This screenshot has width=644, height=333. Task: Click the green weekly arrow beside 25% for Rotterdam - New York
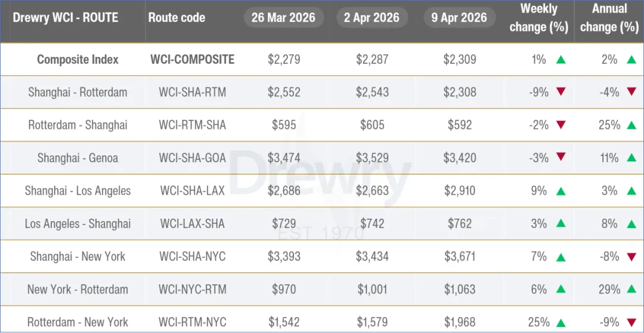561,323
